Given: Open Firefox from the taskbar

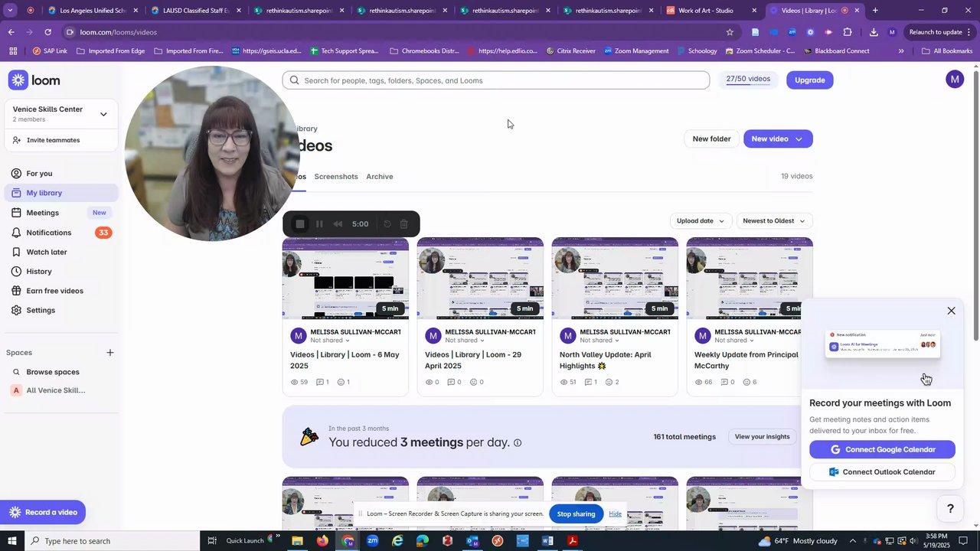Looking at the screenshot, I should click(x=322, y=541).
